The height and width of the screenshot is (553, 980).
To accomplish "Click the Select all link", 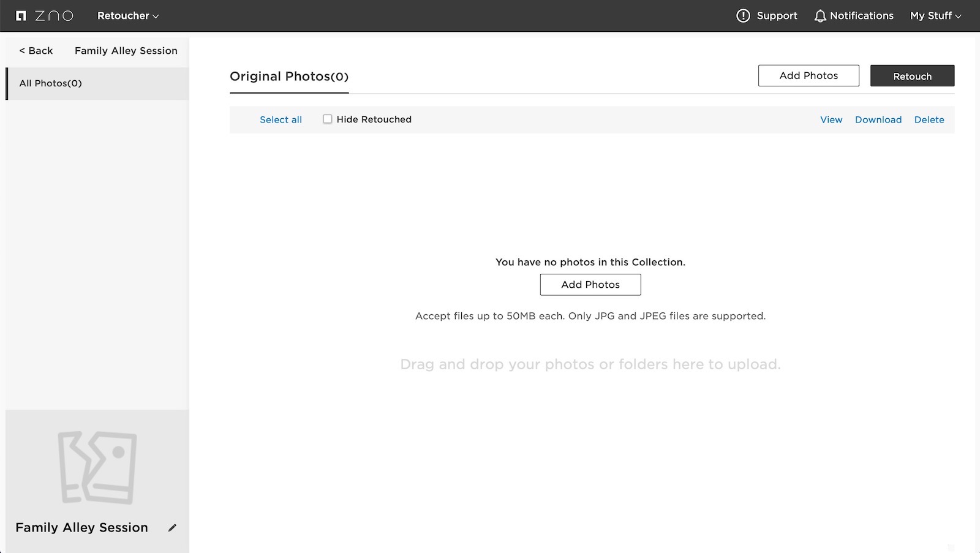I will [x=281, y=120].
